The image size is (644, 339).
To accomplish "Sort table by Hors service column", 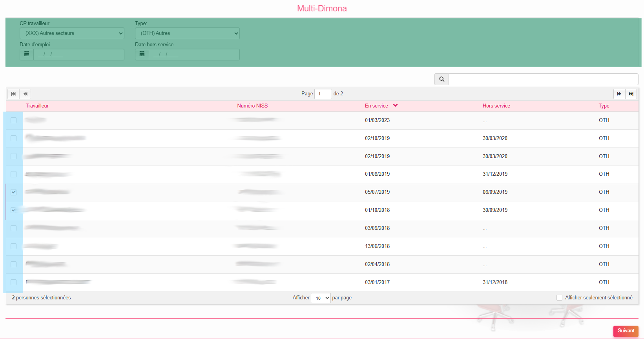I will pos(496,106).
